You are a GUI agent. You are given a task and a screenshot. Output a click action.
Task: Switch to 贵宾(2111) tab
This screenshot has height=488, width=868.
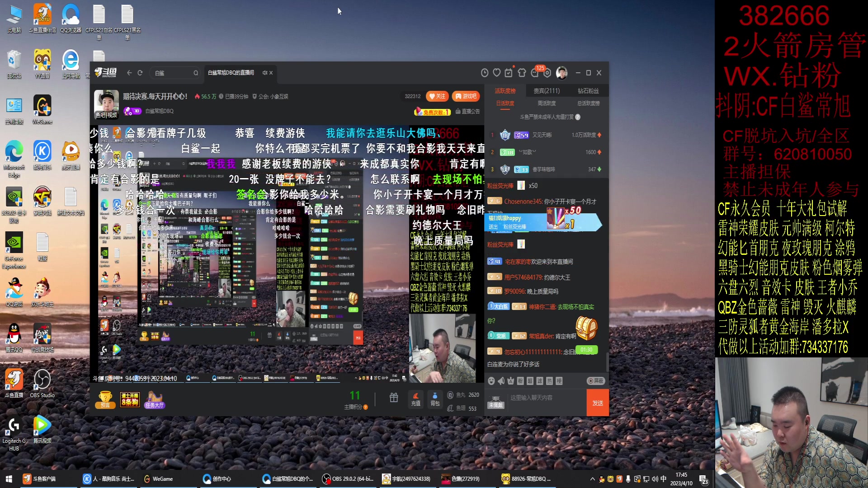pos(547,91)
